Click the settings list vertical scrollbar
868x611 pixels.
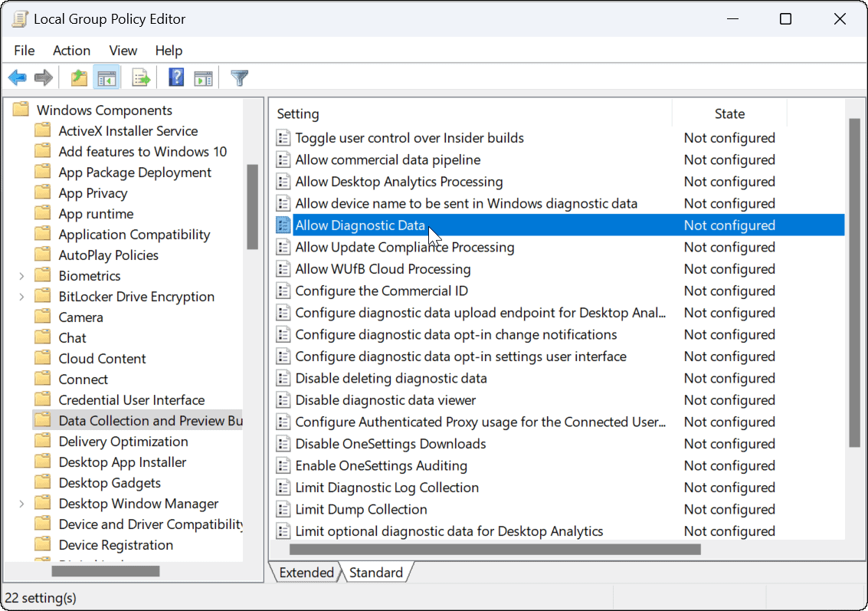coord(854,284)
